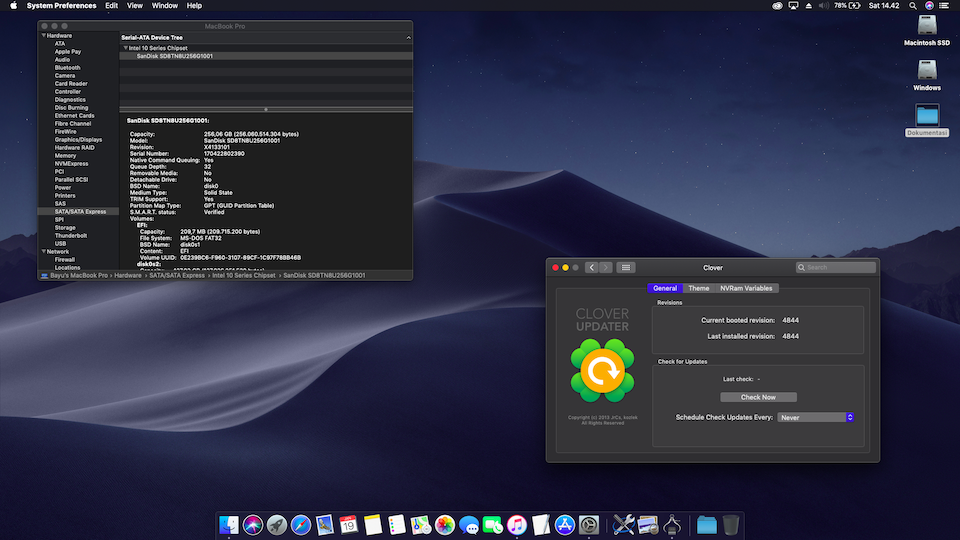Select Dokumentasi folder on desktop

point(927,120)
